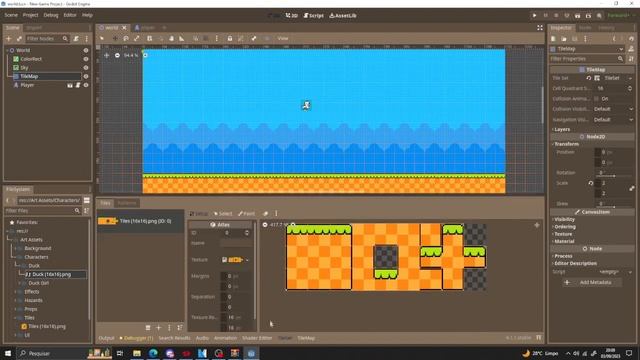Toggle visibility of the TileMap node

(x=86, y=76)
